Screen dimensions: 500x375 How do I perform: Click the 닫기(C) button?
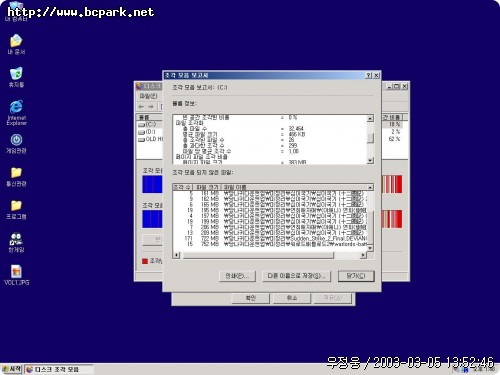pyautogui.click(x=356, y=276)
